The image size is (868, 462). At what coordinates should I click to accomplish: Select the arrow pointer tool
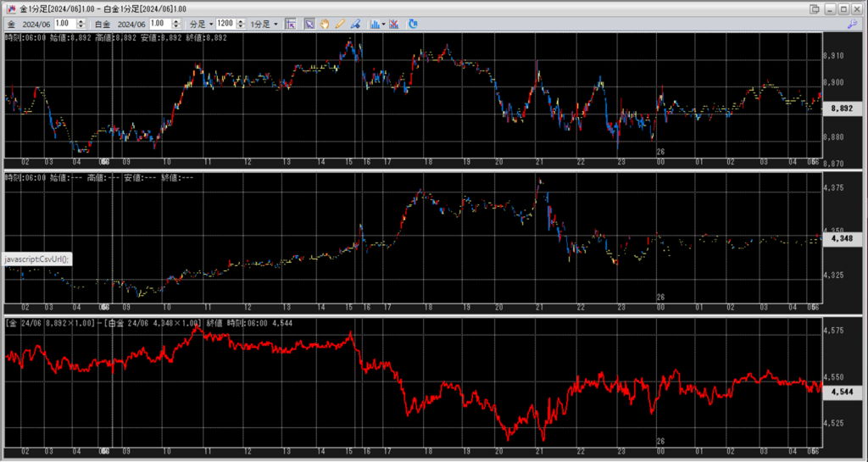309,24
